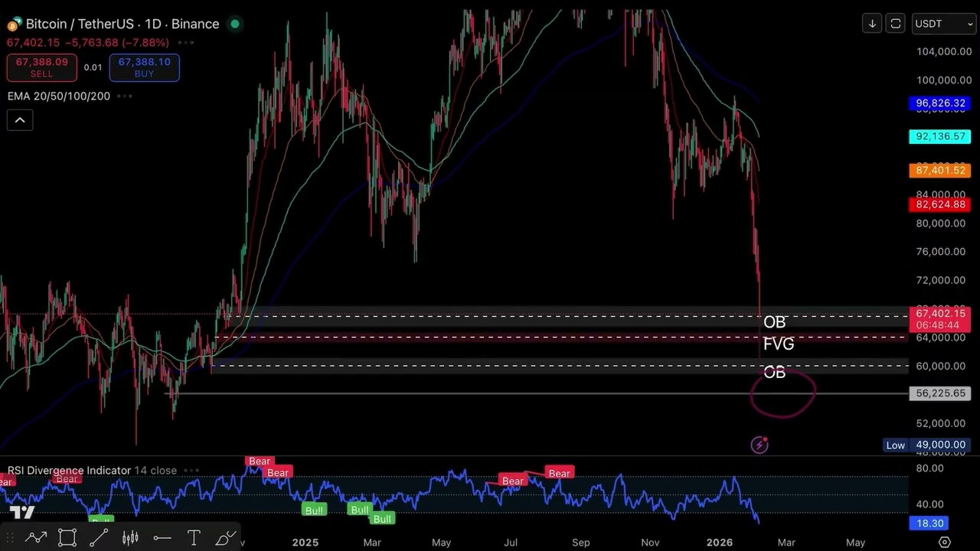Click the 2025 label on time axis
The width and height of the screenshot is (980, 551).
click(x=305, y=542)
